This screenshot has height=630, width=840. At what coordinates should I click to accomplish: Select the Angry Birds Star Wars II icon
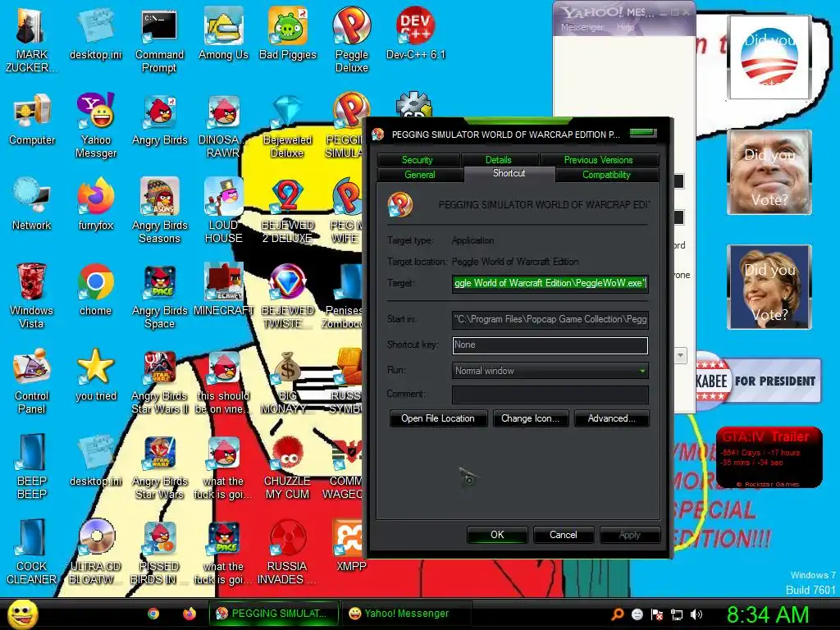160,381
